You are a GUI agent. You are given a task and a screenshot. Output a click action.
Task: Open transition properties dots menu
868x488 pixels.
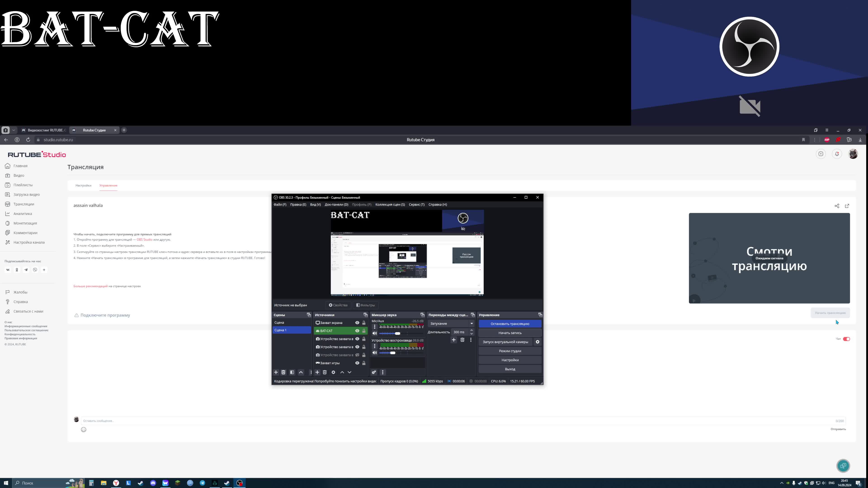(x=471, y=340)
